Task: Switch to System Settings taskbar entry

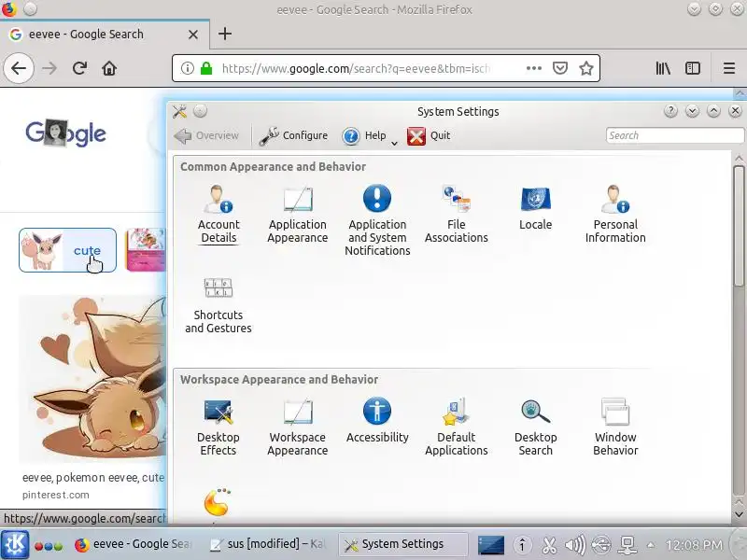Action: coord(402,544)
